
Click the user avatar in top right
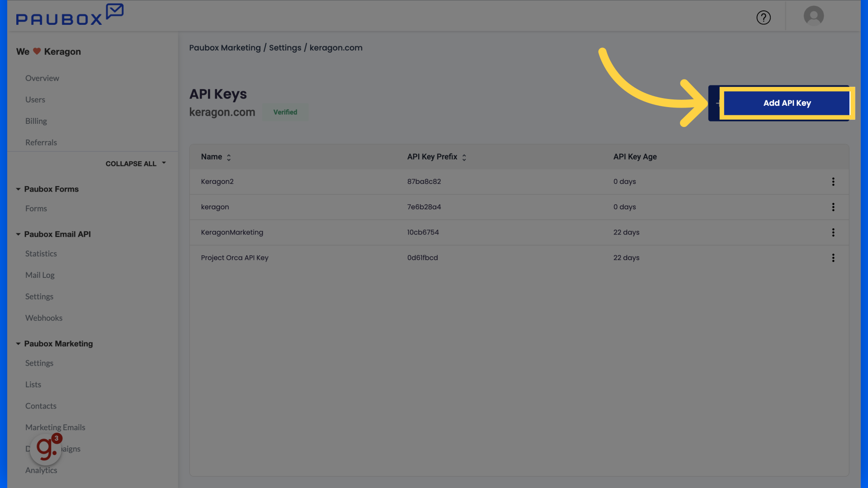[813, 16]
